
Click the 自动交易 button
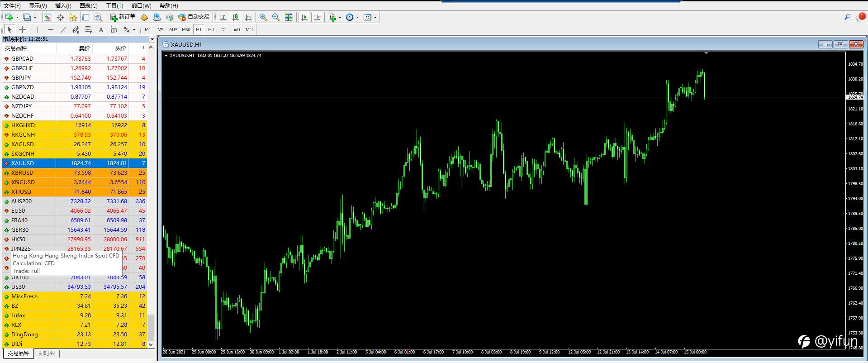point(194,17)
